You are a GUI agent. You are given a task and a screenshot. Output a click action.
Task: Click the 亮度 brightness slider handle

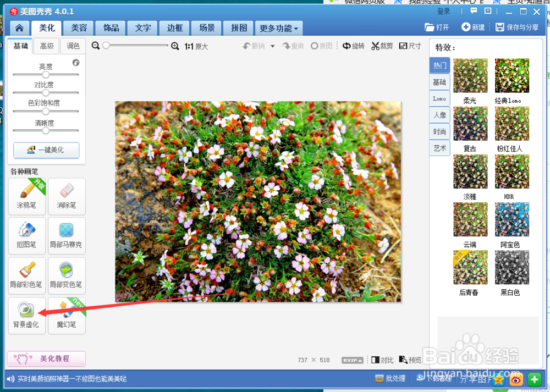[46, 75]
